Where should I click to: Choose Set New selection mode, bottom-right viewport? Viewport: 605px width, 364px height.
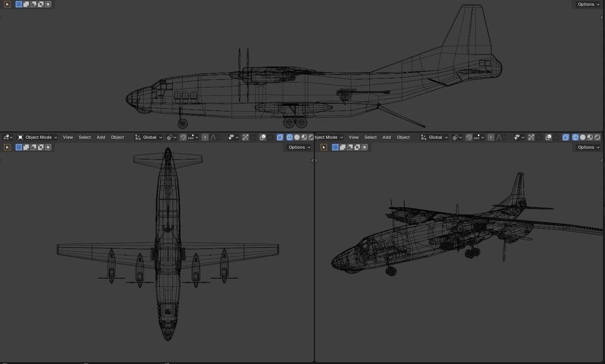coord(336,147)
